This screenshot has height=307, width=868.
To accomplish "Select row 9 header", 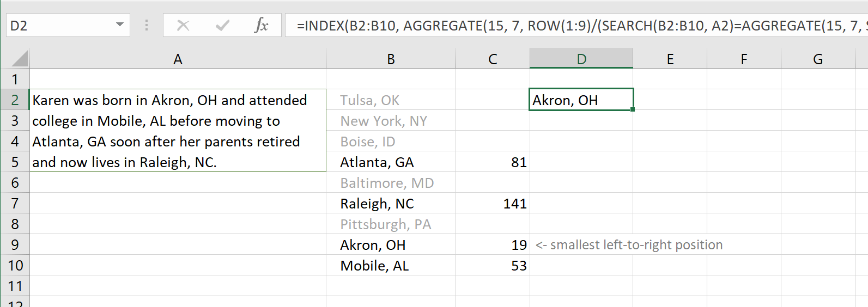I will point(15,245).
